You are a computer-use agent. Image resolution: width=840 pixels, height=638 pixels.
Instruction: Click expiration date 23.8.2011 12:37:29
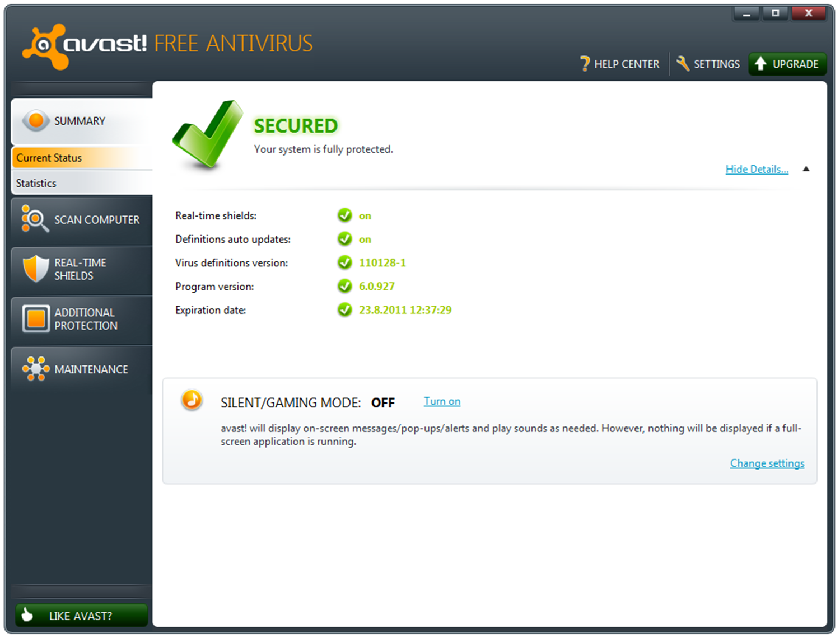pos(405,309)
